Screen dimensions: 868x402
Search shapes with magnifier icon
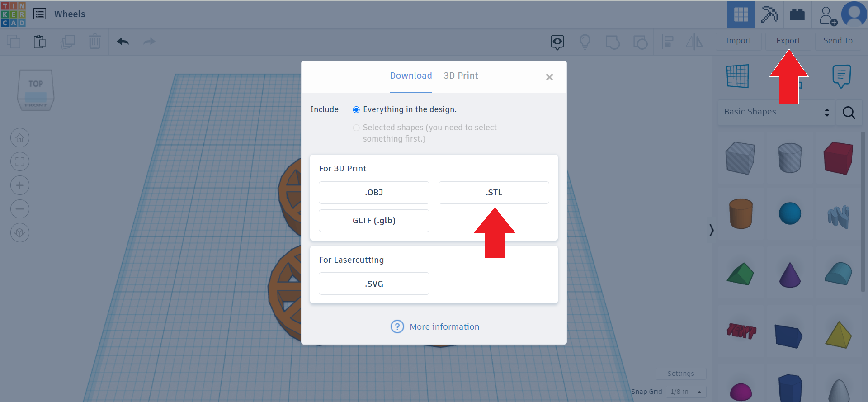[x=849, y=112]
